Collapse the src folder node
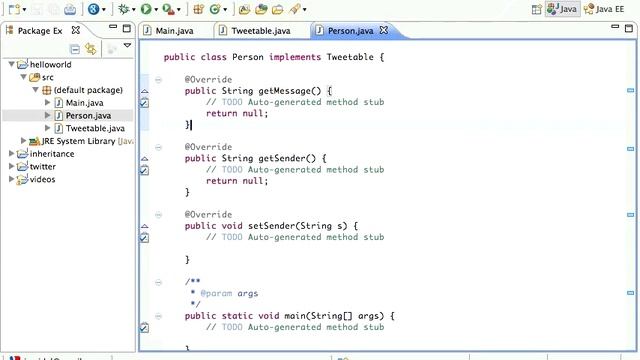Viewport: 640px width, 360px height. point(24,77)
